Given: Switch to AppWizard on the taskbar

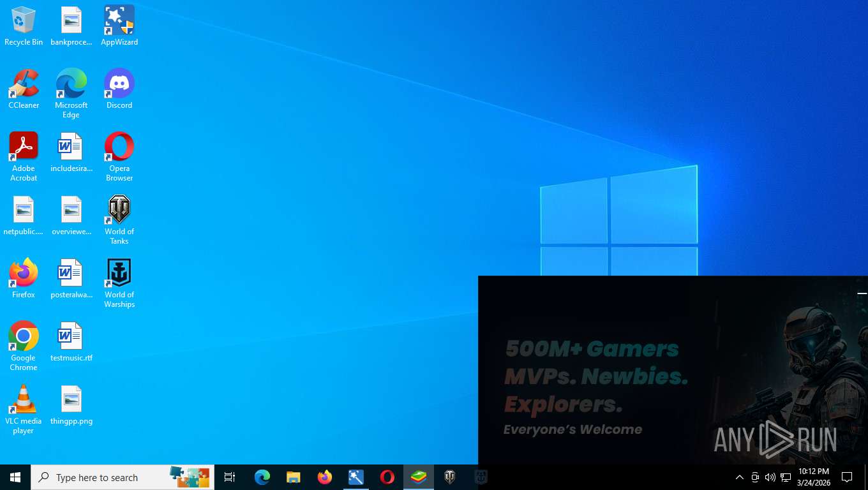Looking at the screenshot, I should 356,477.
